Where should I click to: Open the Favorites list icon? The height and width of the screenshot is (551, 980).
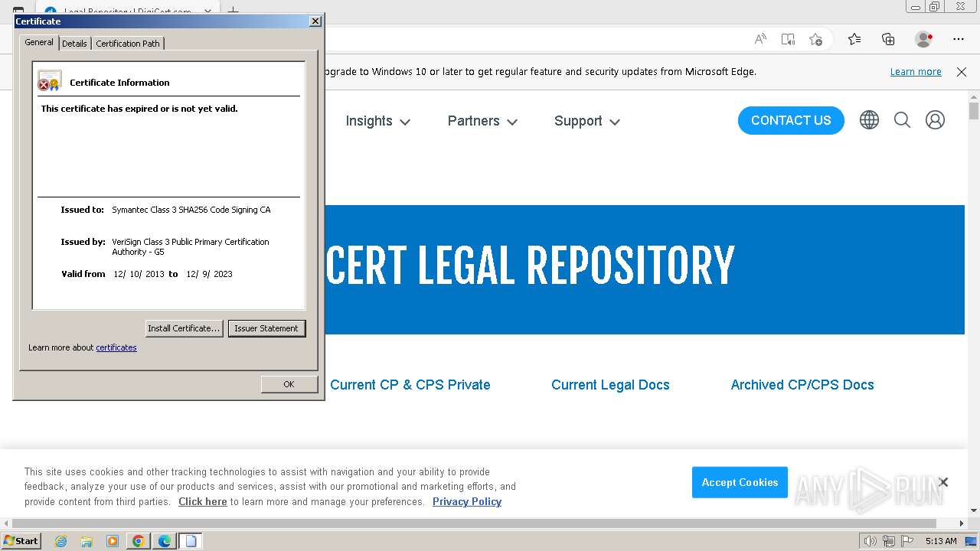click(854, 39)
